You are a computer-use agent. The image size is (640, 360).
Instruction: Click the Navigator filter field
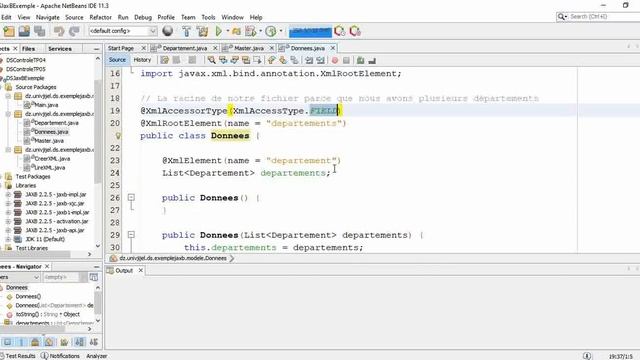click(x=61, y=277)
